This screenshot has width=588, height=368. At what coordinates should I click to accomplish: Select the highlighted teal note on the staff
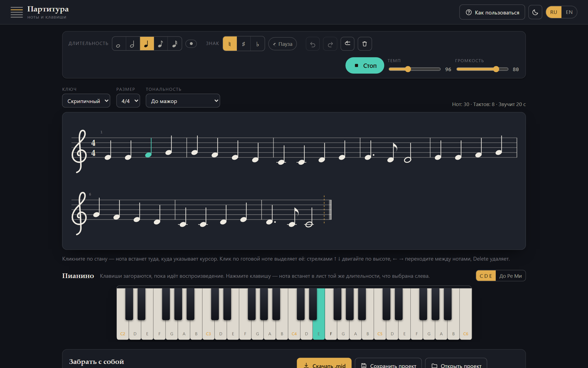[148, 155]
